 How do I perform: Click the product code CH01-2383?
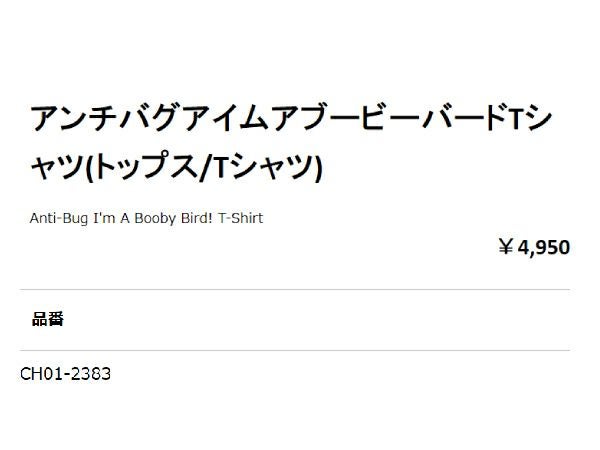[x=65, y=375]
